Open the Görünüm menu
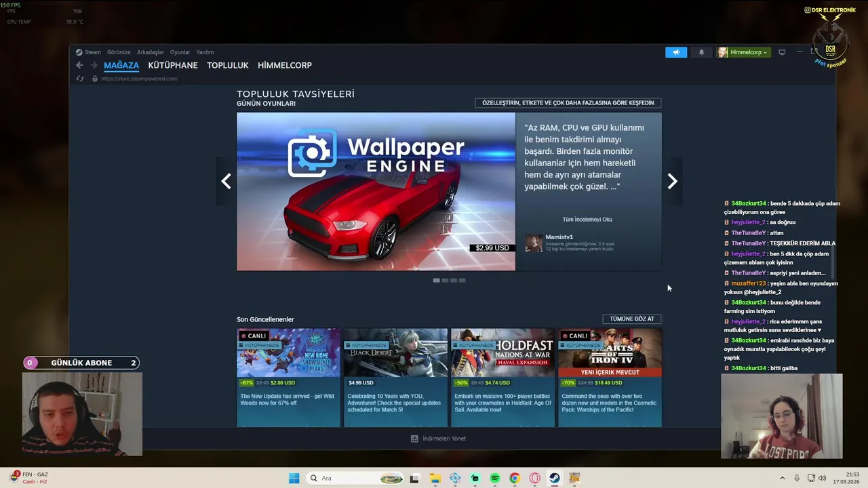This screenshot has width=868, height=488. pyautogui.click(x=119, y=52)
